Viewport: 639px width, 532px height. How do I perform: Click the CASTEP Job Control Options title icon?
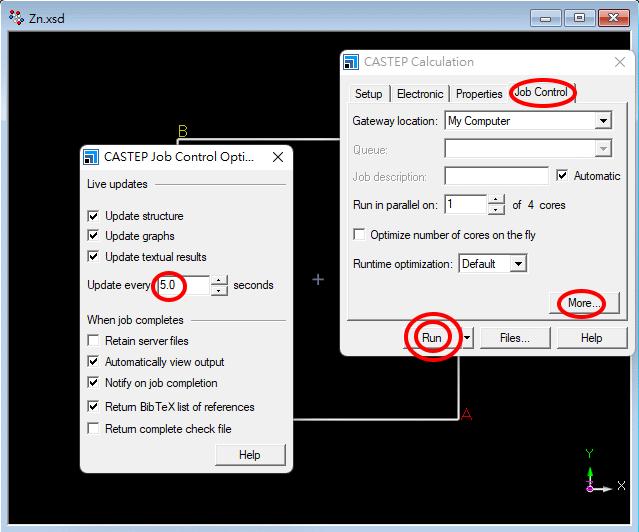point(91,157)
